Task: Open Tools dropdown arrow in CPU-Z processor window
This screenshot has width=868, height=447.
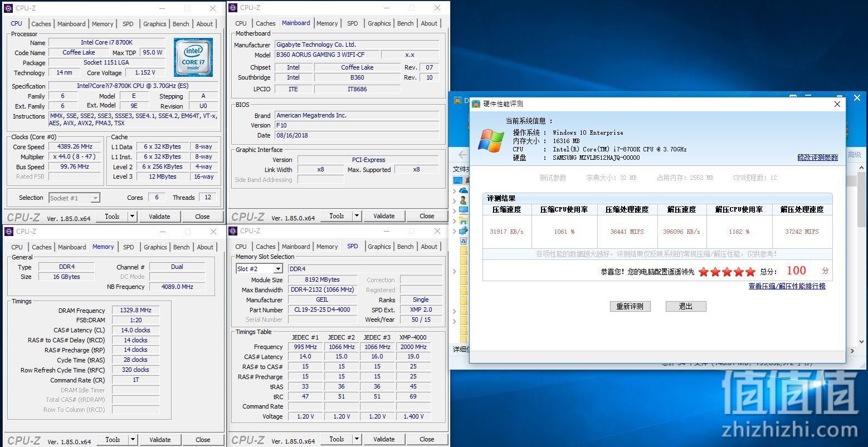Action: coord(132,217)
